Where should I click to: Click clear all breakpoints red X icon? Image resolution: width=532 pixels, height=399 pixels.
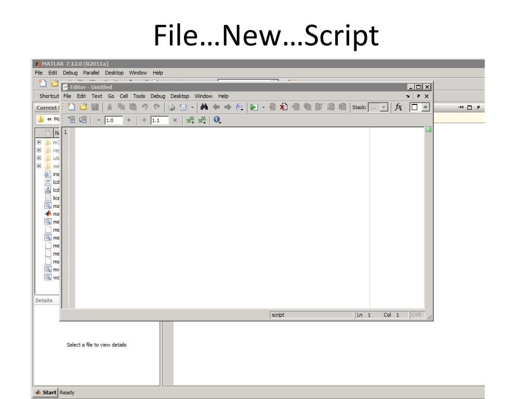coord(284,107)
